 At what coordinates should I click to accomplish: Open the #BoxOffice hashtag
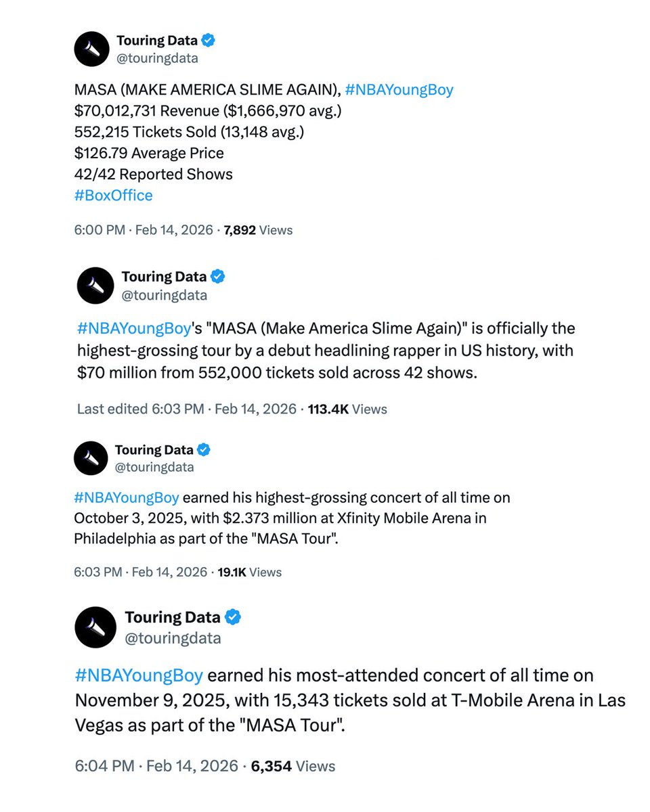(x=114, y=196)
